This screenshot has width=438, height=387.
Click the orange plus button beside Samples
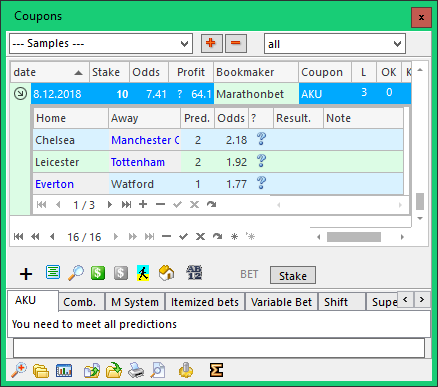(x=212, y=43)
